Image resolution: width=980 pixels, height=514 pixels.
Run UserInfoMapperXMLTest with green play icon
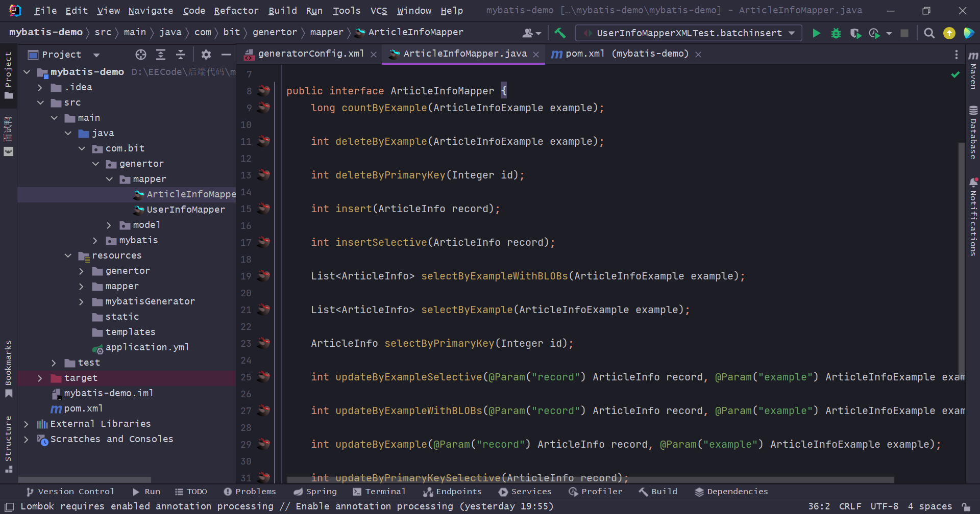point(816,33)
